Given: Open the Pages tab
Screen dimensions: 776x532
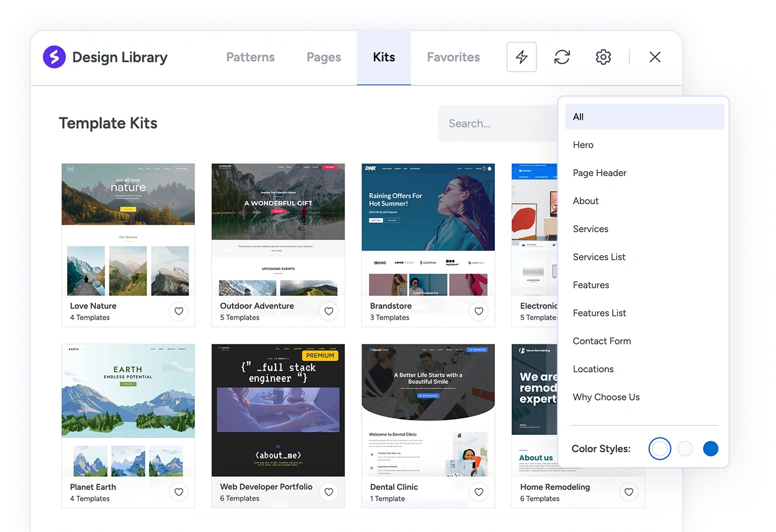Looking at the screenshot, I should [324, 57].
